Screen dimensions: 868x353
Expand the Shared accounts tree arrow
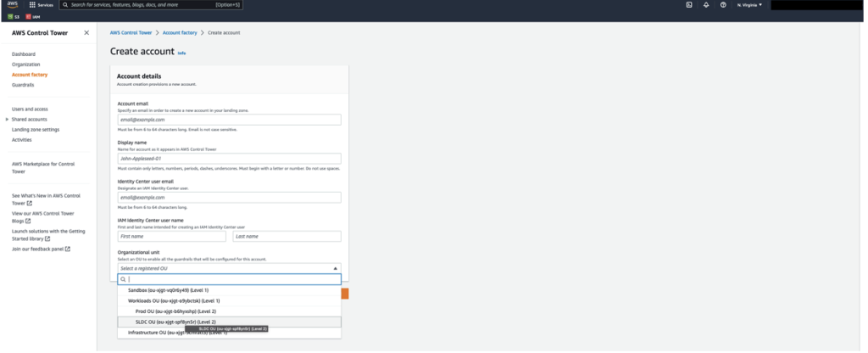7,119
